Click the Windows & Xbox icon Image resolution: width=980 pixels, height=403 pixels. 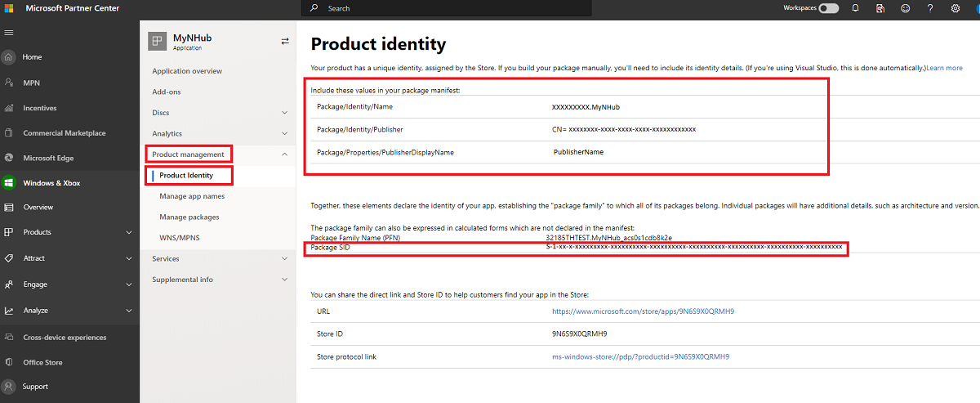click(x=9, y=183)
